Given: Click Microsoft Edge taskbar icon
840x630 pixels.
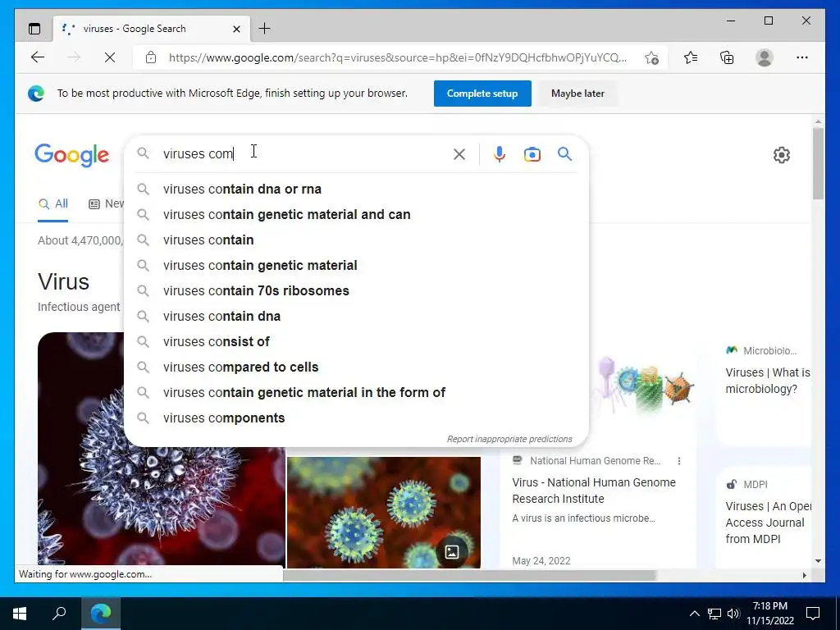Looking at the screenshot, I should click(101, 614).
